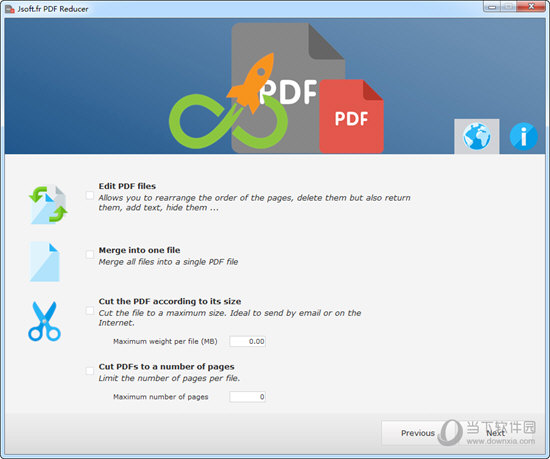
Task: Click the Maximum number of pages label
Action: click(x=161, y=397)
